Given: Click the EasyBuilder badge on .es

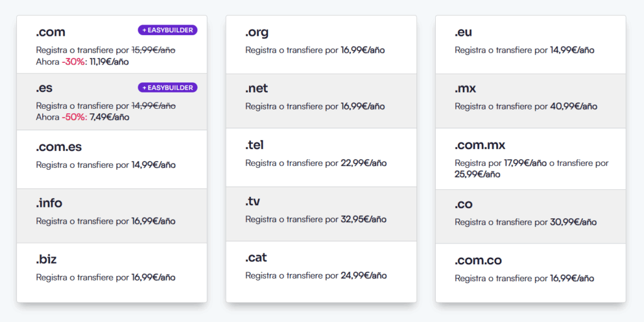Looking at the screenshot, I should tap(167, 87).
